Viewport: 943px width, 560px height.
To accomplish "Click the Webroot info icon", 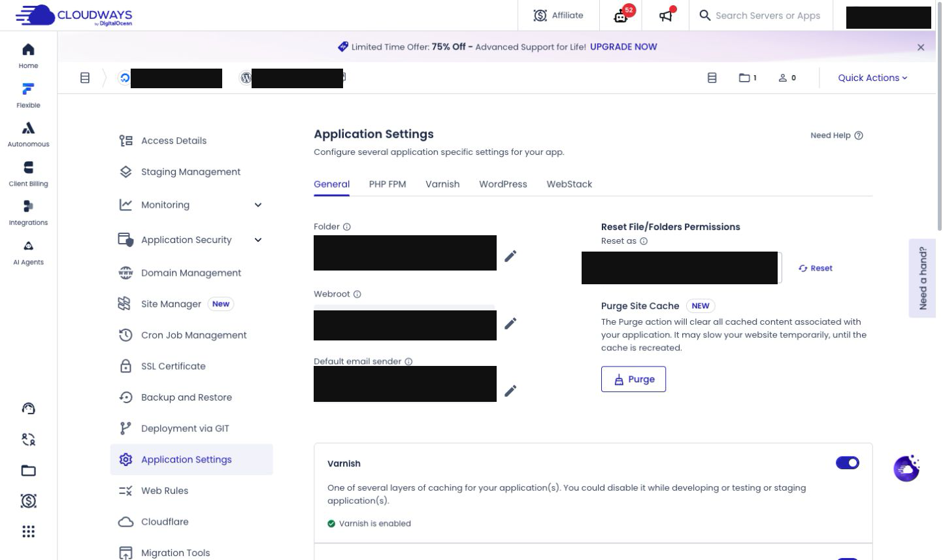I will coord(357,294).
